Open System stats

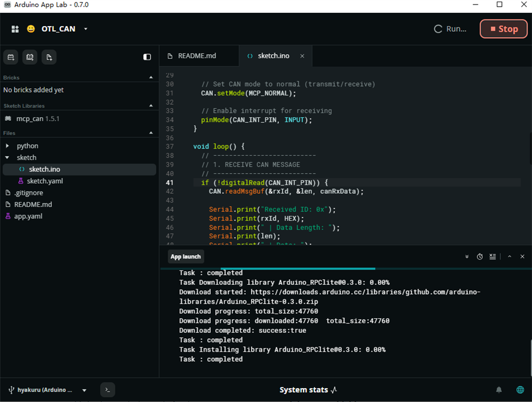308,390
